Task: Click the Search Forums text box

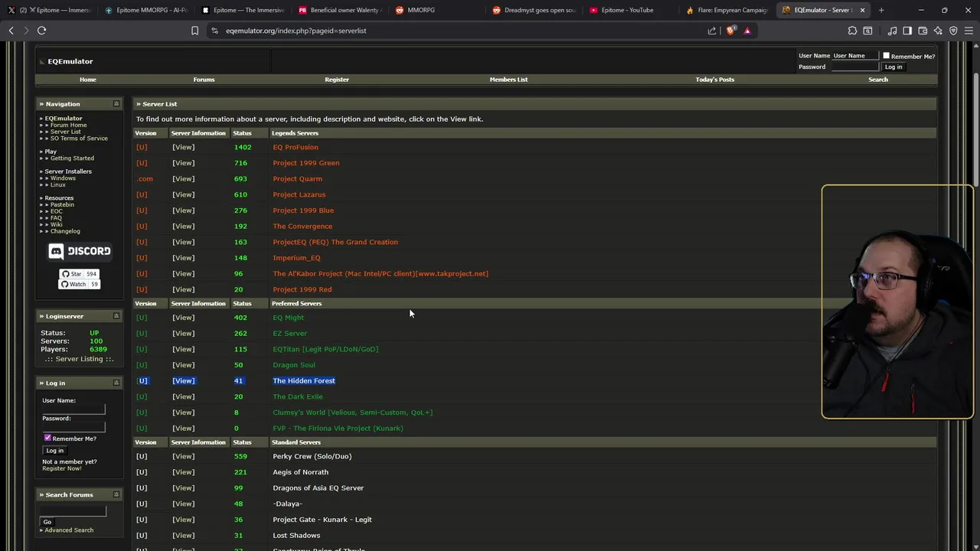Action: [73, 511]
